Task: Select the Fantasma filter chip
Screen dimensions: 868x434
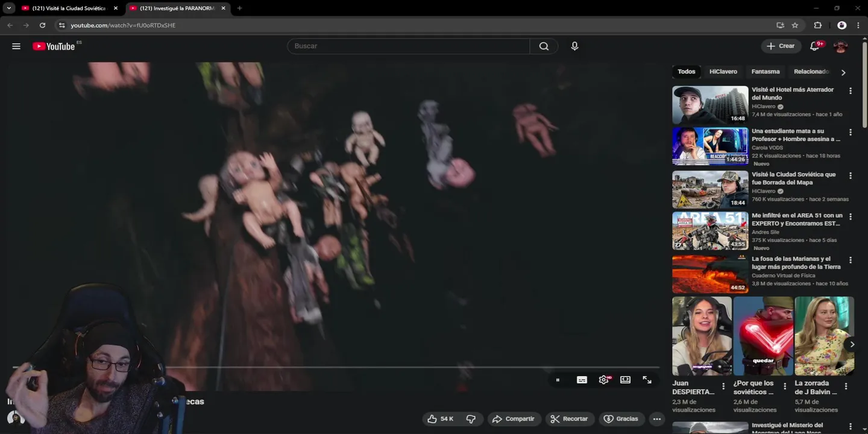Action: (x=766, y=72)
